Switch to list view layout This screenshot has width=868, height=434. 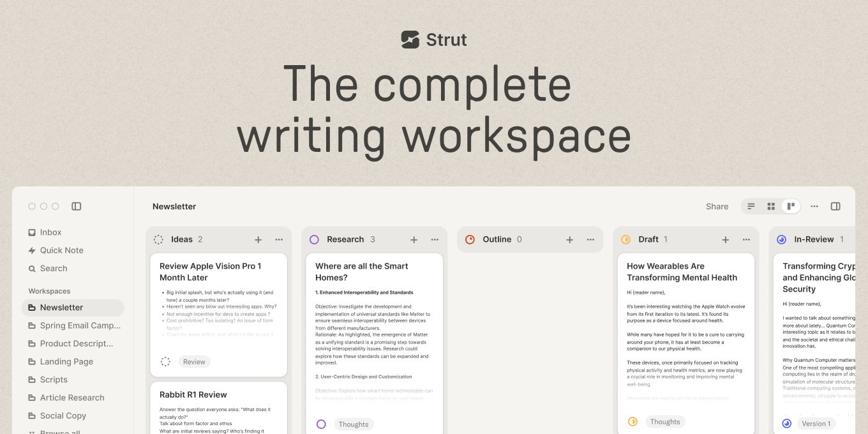point(751,206)
